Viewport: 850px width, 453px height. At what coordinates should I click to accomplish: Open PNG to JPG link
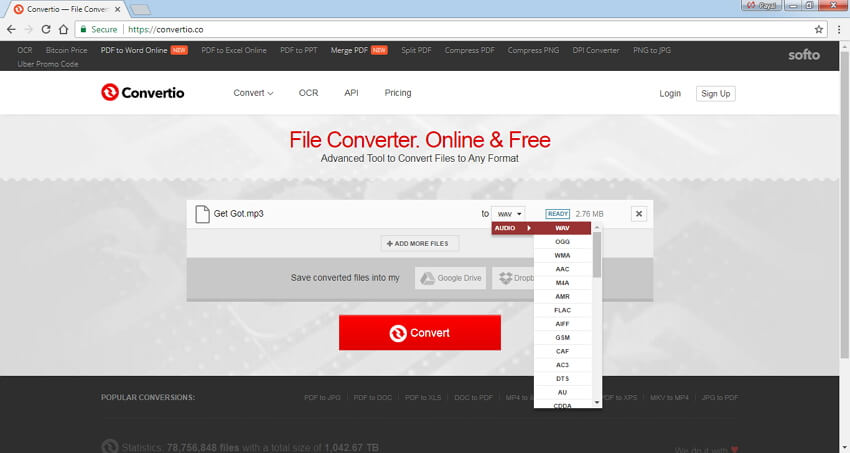(652, 50)
